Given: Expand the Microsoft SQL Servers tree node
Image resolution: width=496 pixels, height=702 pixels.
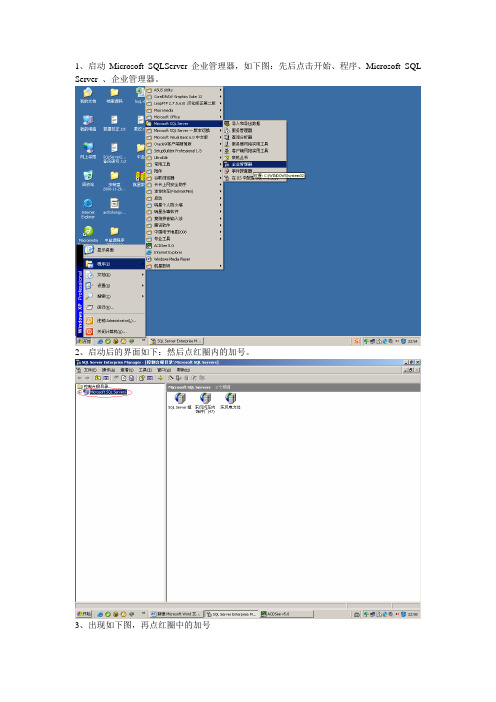Looking at the screenshot, I should (x=79, y=392).
